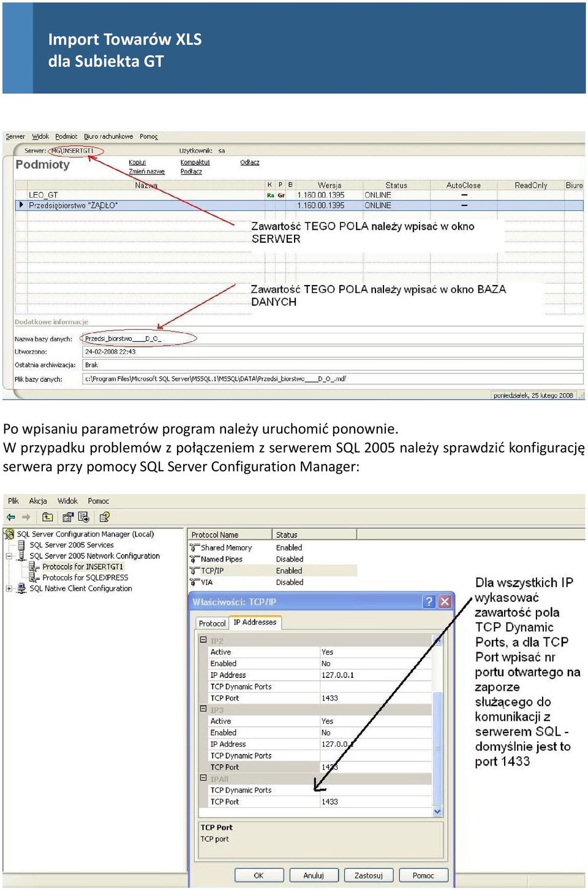Click the Zmień nazwę link
Image resolution: width=588 pixels, height=890 pixels.
[147, 172]
